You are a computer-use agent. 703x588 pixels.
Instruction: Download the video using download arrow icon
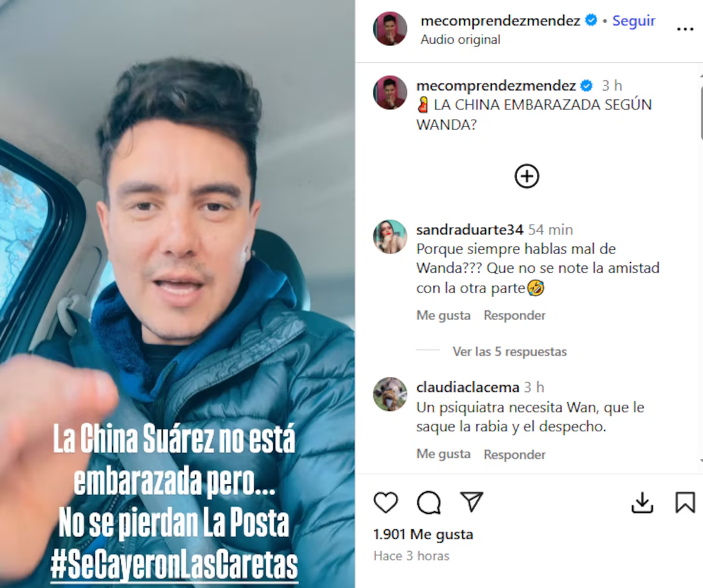pos(642,502)
